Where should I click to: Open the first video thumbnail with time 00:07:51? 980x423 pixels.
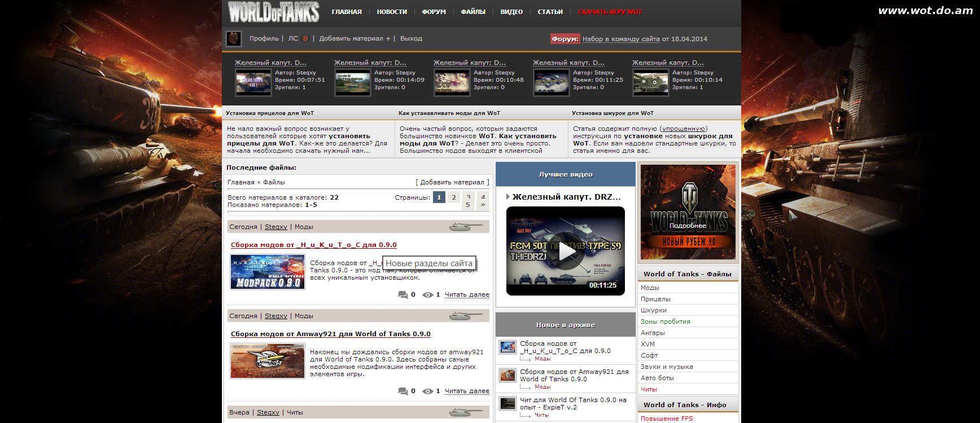(x=253, y=83)
